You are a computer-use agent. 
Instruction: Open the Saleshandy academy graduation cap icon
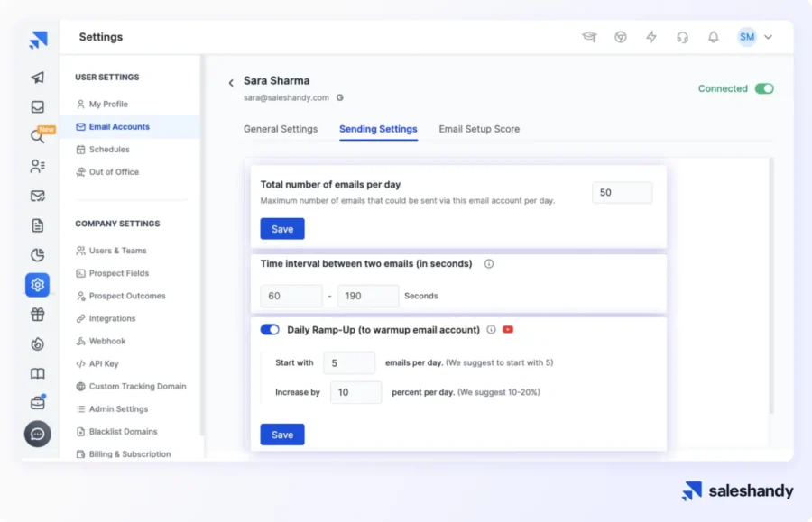[x=590, y=37]
